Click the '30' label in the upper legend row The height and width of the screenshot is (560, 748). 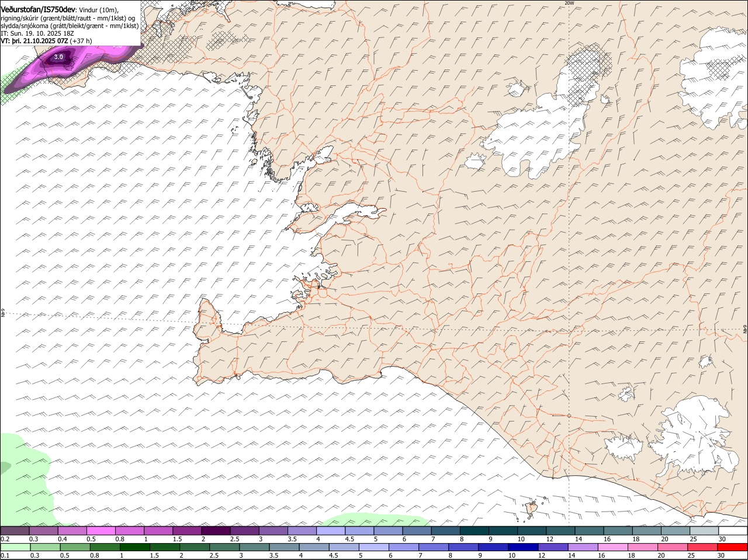[722, 539]
